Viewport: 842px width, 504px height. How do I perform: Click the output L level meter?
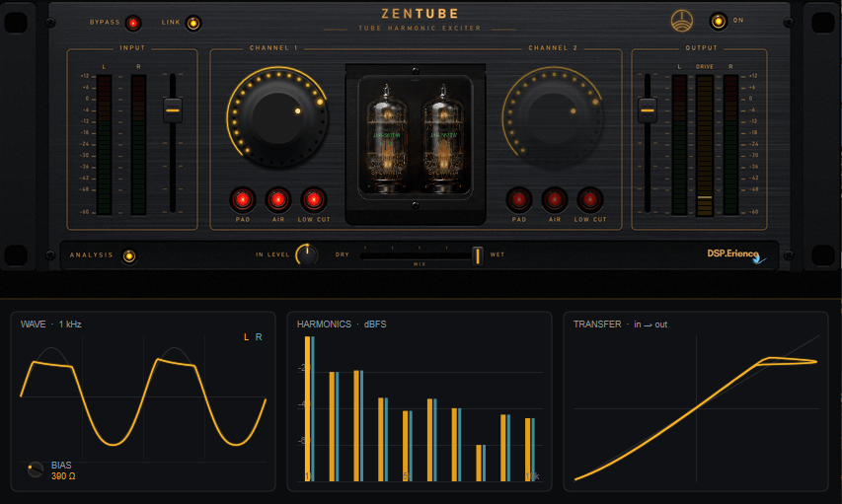pyautogui.click(x=679, y=145)
